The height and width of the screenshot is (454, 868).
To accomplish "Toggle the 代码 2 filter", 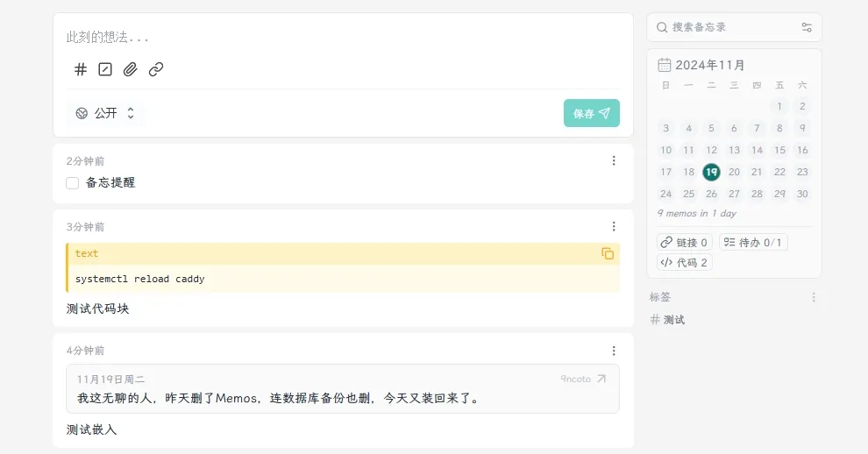I will [685, 262].
